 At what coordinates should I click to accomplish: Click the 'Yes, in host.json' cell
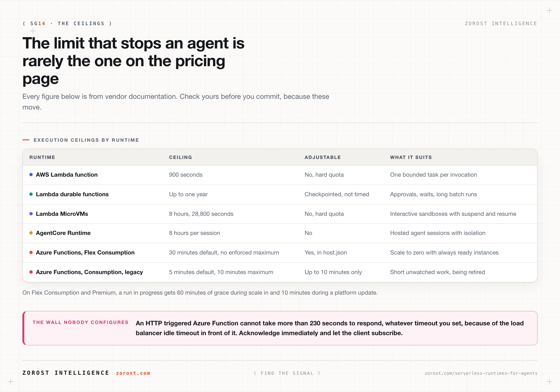(x=325, y=252)
